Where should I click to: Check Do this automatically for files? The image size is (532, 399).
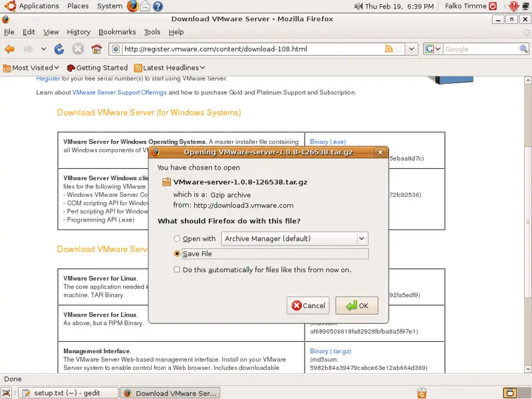(177, 270)
